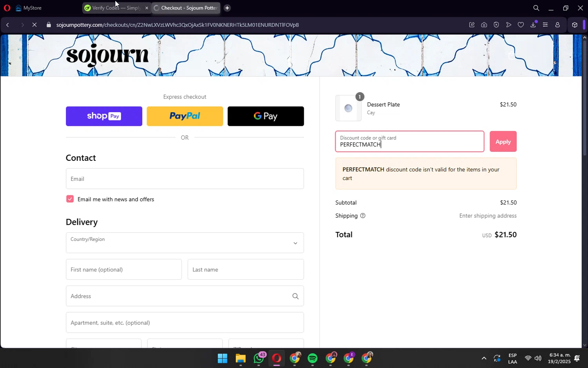This screenshot has width=588, height=368.
Task: Open WhatsApp from the taskbar
Action: [258, 359]
